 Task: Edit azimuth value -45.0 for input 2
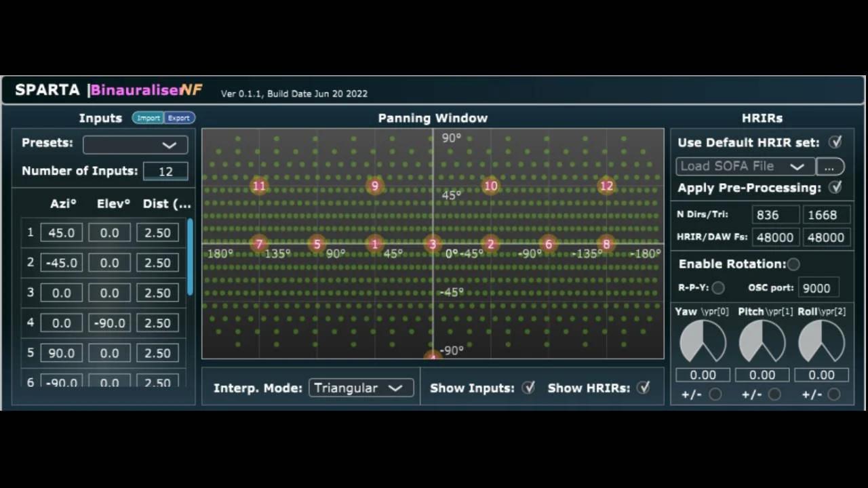pyautogui.click(x=61, y=262)
